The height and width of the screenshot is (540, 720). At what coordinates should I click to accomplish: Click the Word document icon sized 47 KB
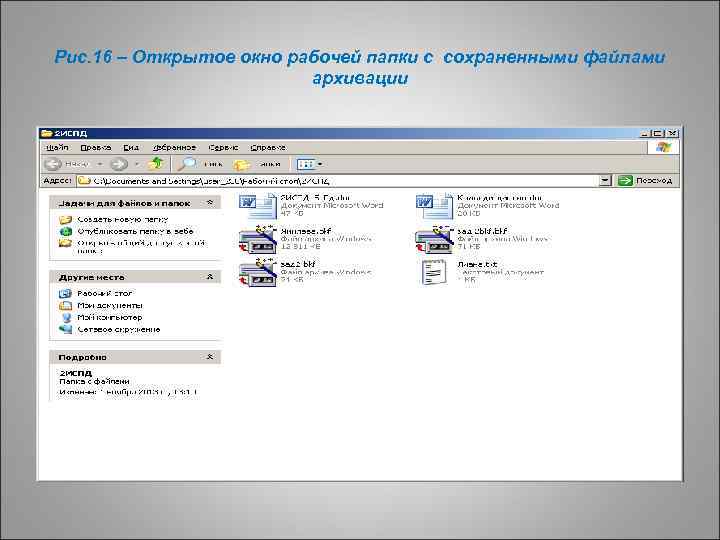[x=258, y=206]
